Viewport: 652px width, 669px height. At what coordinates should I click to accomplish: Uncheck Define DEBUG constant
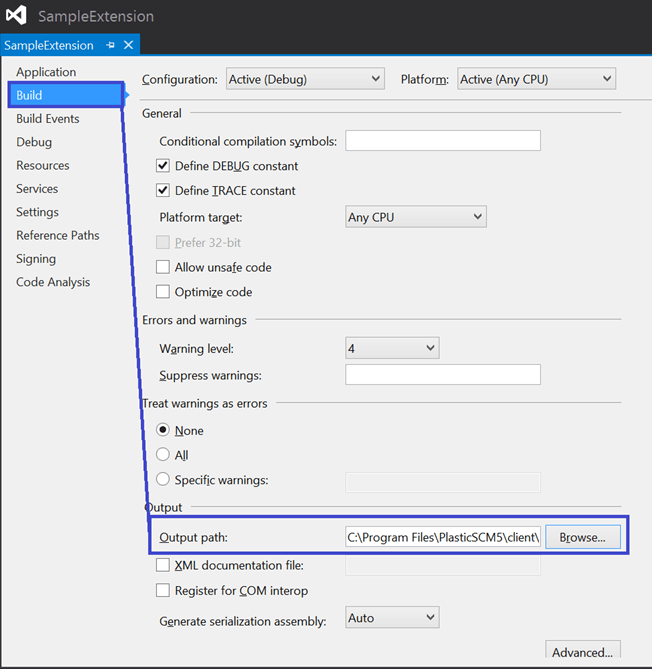pyautogui.click(x=163, y=166)
